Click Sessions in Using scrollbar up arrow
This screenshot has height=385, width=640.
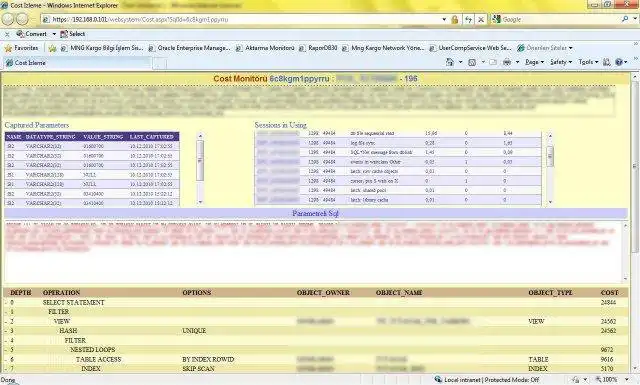coord(550,136)
